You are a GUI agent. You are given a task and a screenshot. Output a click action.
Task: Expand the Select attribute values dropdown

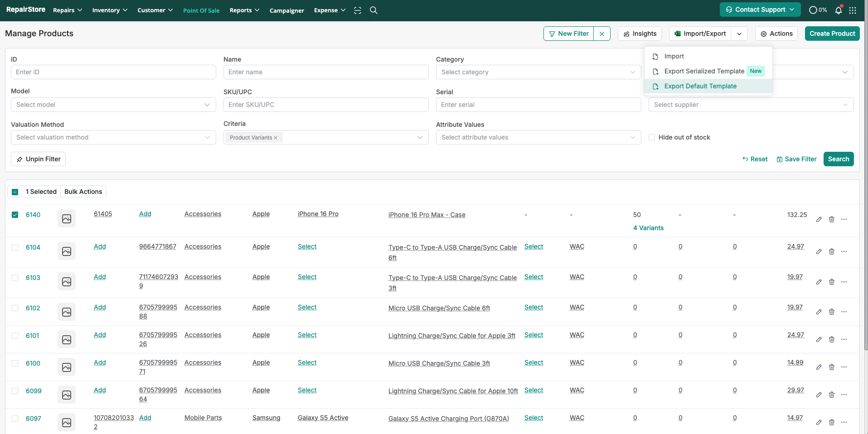pyautogui.click(x=538, y=137)
